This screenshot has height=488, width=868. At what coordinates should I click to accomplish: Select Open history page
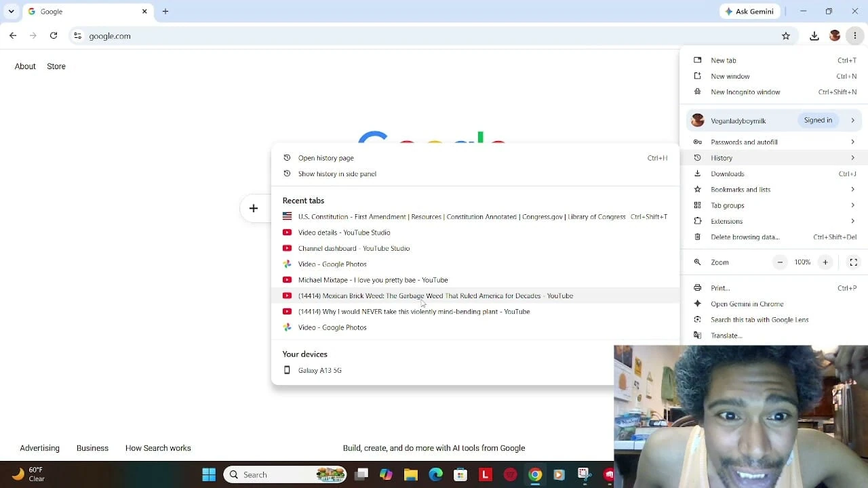click(475, 158)
